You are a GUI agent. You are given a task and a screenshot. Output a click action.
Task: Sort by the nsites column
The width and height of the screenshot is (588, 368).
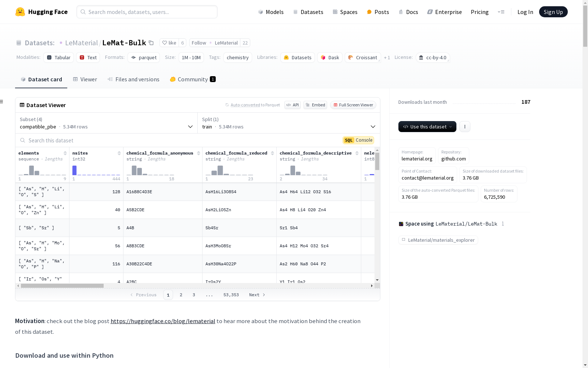pos(119,153)
